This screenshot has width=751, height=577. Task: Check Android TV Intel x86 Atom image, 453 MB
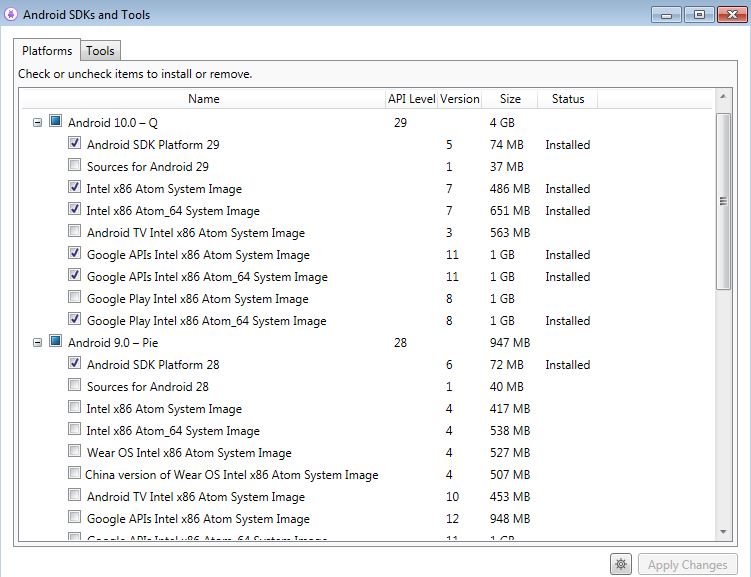74,495
